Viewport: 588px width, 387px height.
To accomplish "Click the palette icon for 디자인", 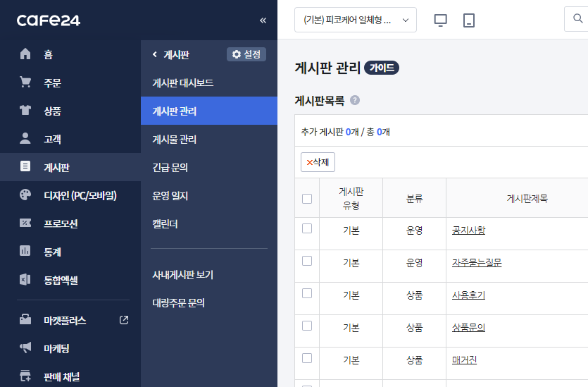I will (x=25, y=195).
